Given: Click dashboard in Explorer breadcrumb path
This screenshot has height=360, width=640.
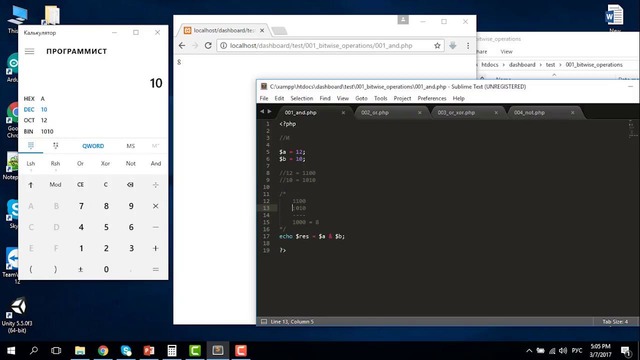Looking at the screenshot, I should click(x=522, y=65).
